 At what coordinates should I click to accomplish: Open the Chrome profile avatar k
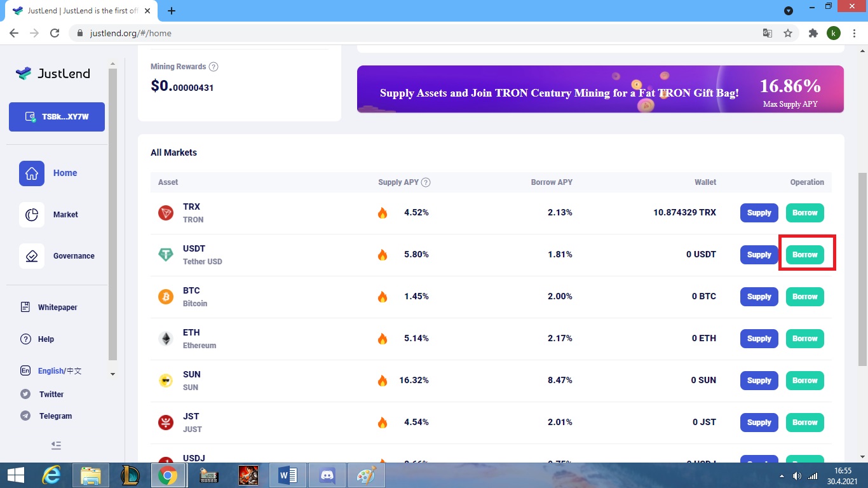834,33
